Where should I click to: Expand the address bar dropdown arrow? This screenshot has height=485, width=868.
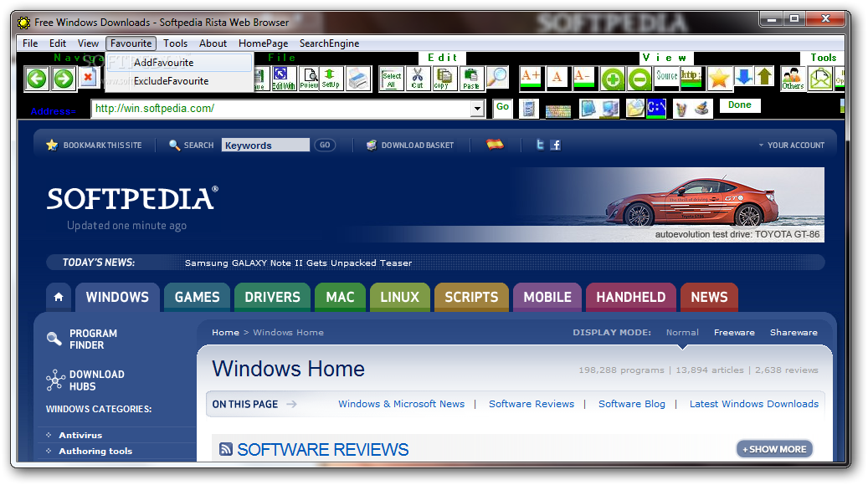[477, 109]
